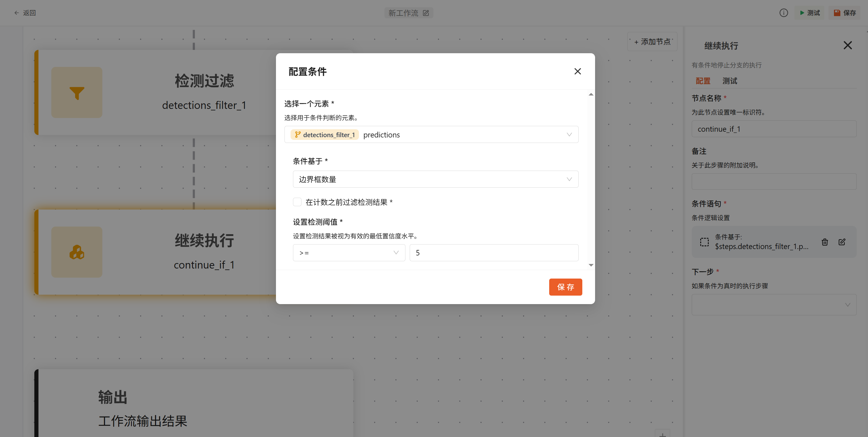The image size is (868, 437).
Task: Open the 下一步 step dropdown
Action: click(774, 305)
